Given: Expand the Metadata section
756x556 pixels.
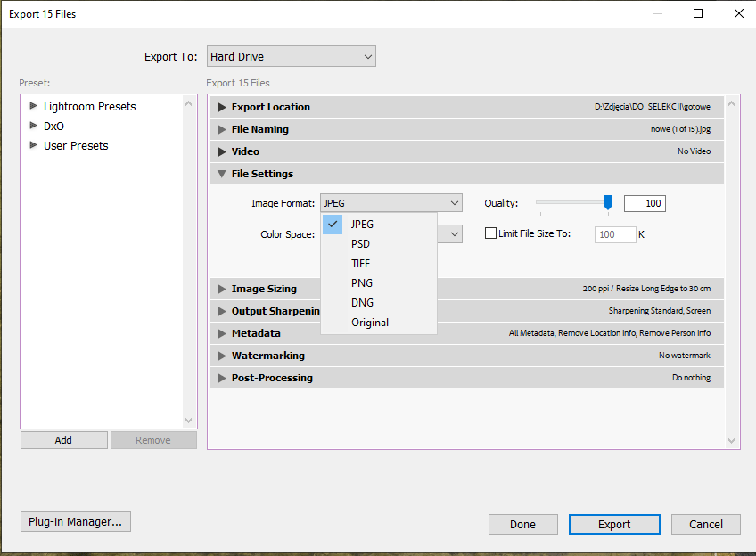Looking at the screenshot, I should click(x=223, y=333).
